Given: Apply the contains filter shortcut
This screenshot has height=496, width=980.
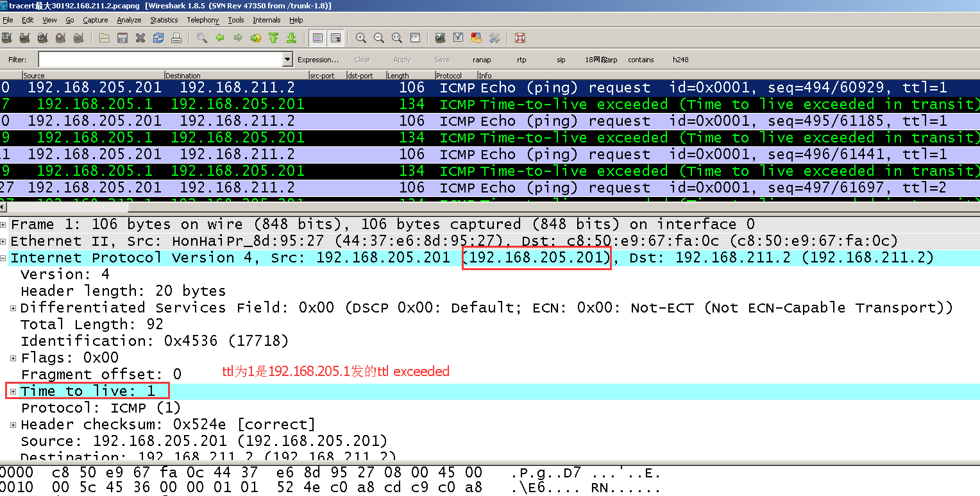Looking at the screenshot, I should pyautogui.click(x=641, y=60).
